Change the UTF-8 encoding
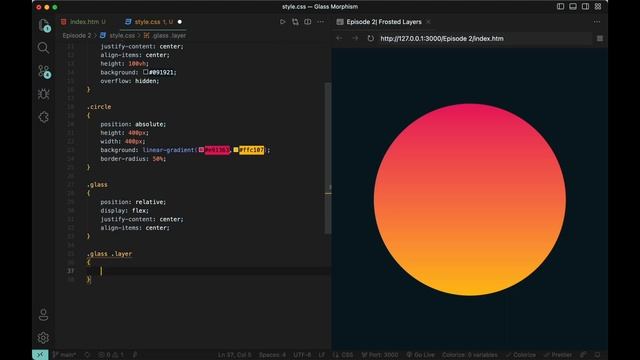The width and height of the screenshot is (640, 360). point(302,355)
